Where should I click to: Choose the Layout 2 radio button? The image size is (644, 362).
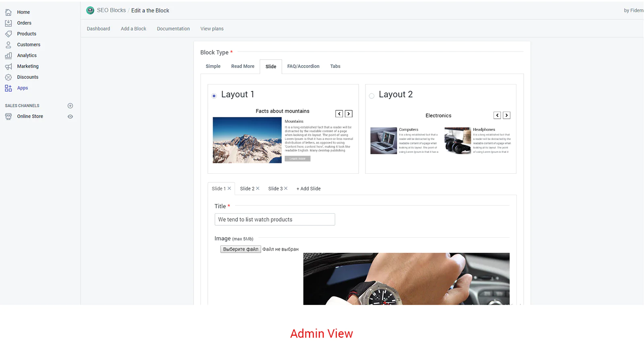372,96
